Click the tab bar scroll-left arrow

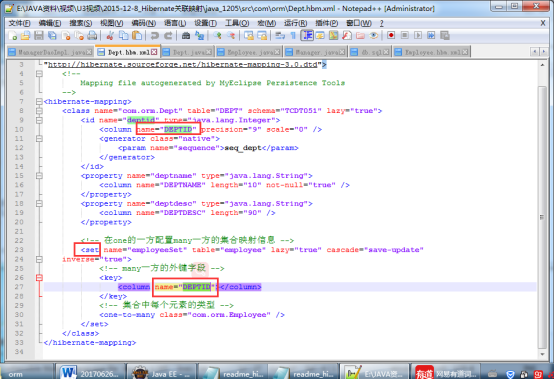535,52
